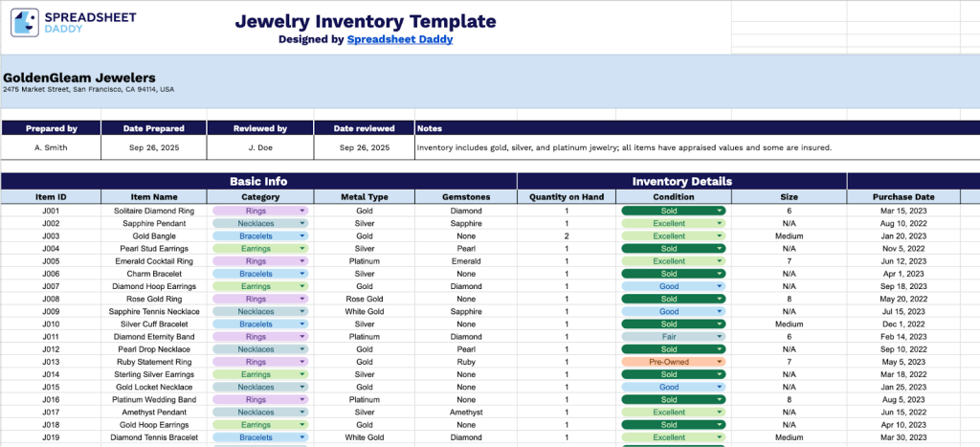The width and height of the screenshot is (980, 447).
Task: Click the Emerald Cocktail Ring item name
Action: click(153, 260)
